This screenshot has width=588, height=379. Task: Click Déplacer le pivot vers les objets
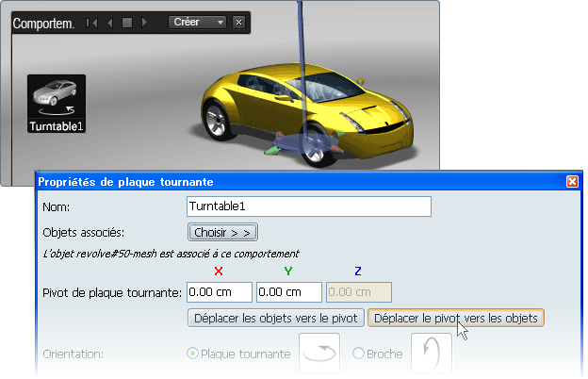click(456, 319)
